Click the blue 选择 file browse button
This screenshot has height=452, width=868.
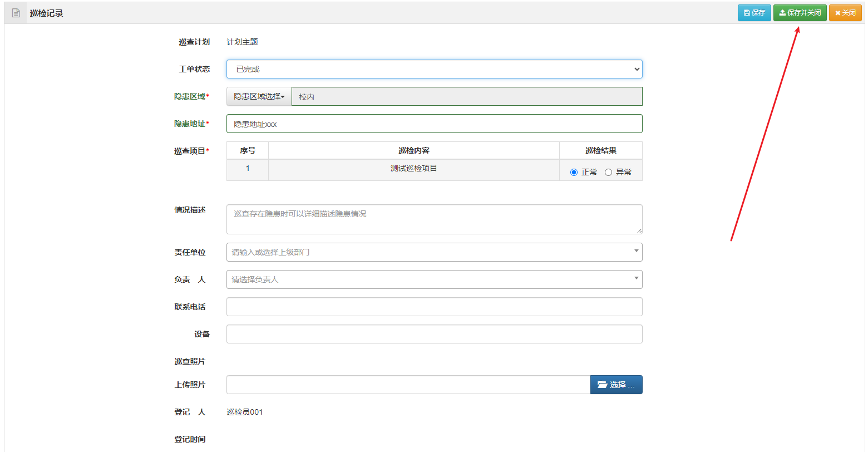point(616,385)
